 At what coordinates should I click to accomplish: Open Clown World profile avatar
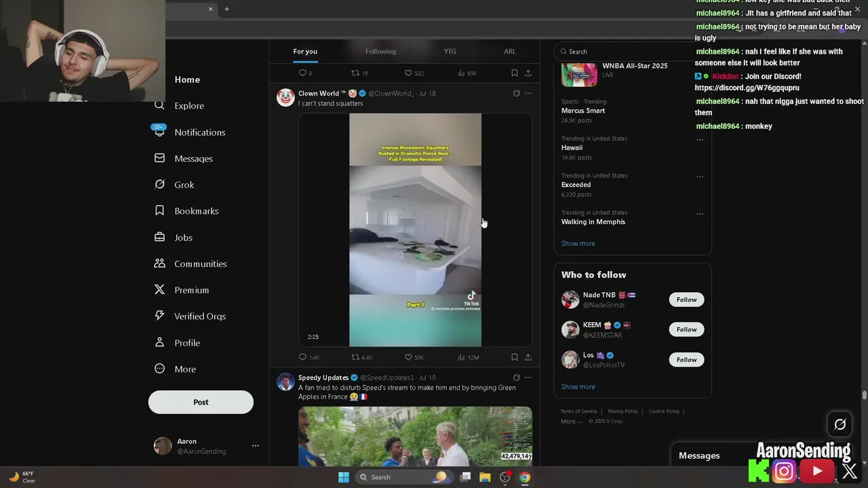click(x=285, y=98)
